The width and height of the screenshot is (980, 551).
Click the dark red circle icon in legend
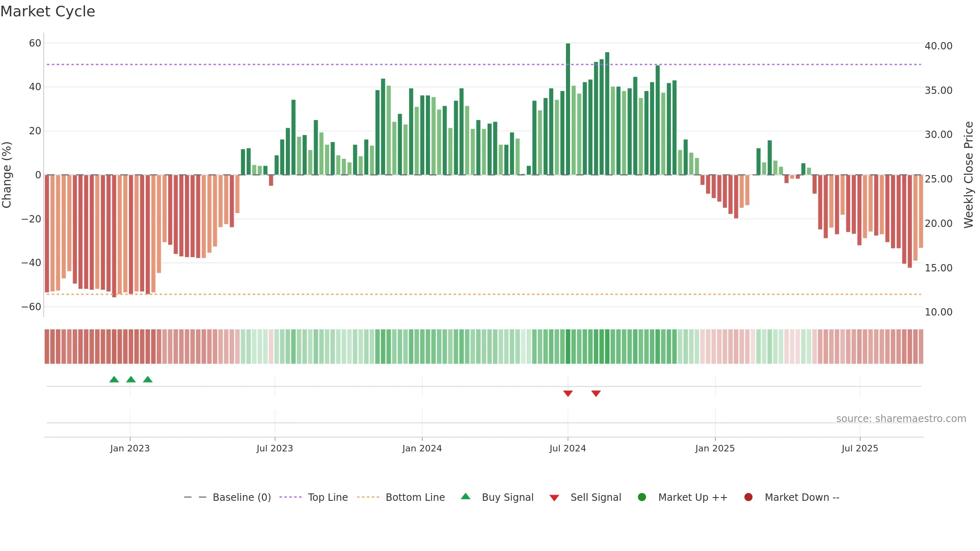pos(748,497)
